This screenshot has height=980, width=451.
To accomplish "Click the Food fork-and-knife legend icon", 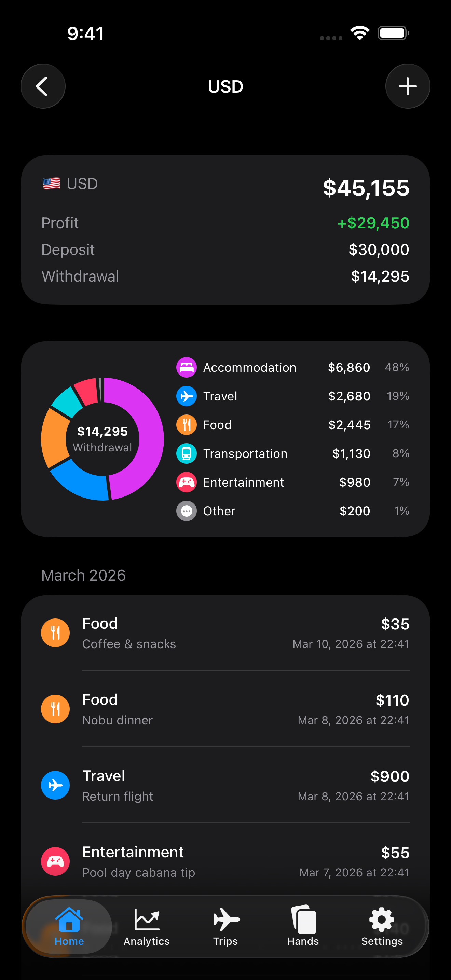I will pyautogui.click(x=186, y=425).
